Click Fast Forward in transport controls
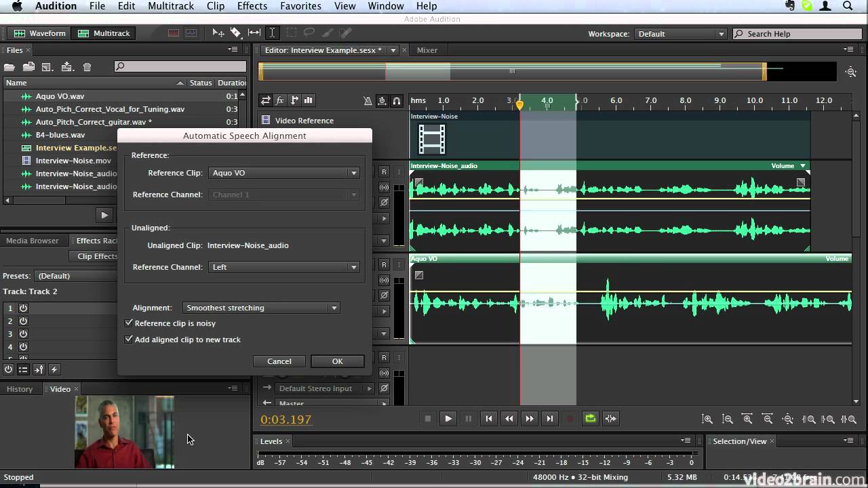The height and width of the screenshot is (488, 868). pos(530,419)
